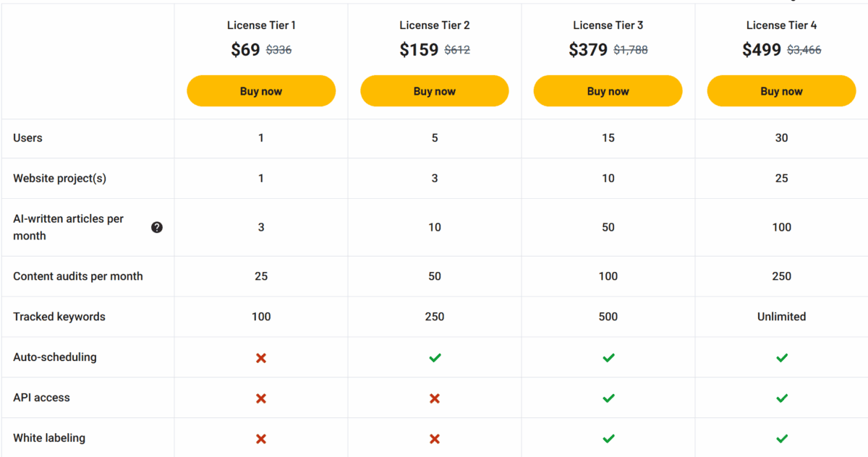Open the AI-written articles help tooltip

[157, 227]
